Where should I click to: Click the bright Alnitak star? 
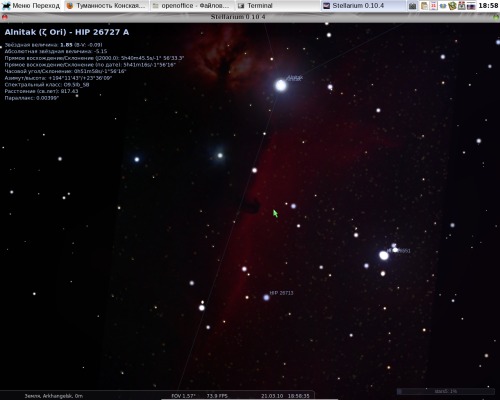281,85
